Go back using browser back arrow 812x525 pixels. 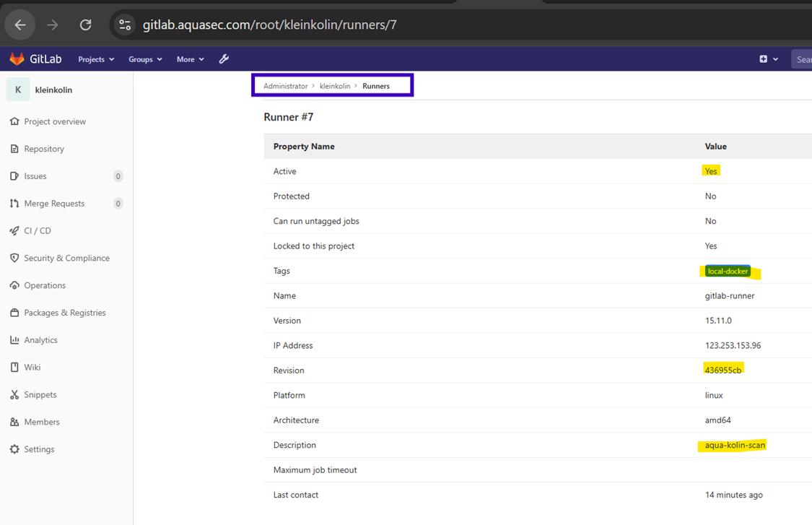point(20,25)
